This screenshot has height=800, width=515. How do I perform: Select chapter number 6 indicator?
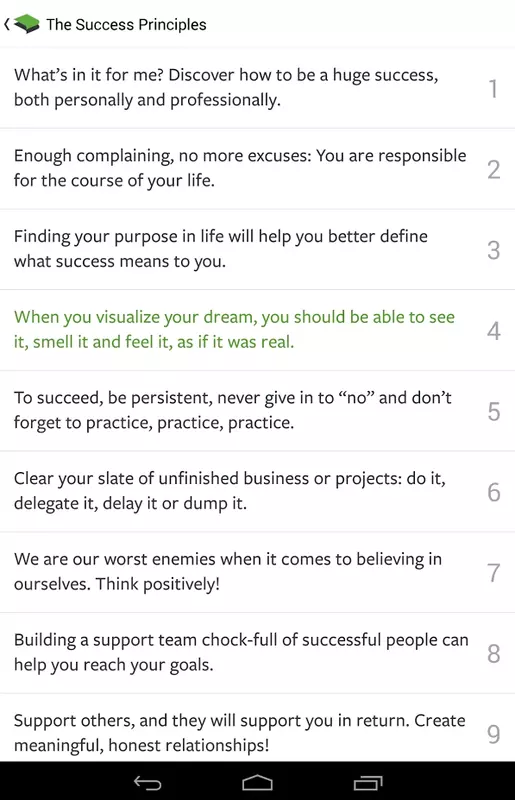click(x=494, y=492)
